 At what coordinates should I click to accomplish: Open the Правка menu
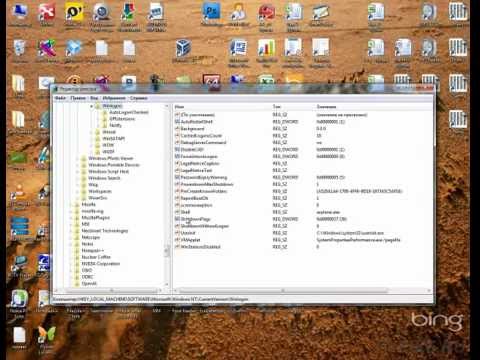click(78, 98)
